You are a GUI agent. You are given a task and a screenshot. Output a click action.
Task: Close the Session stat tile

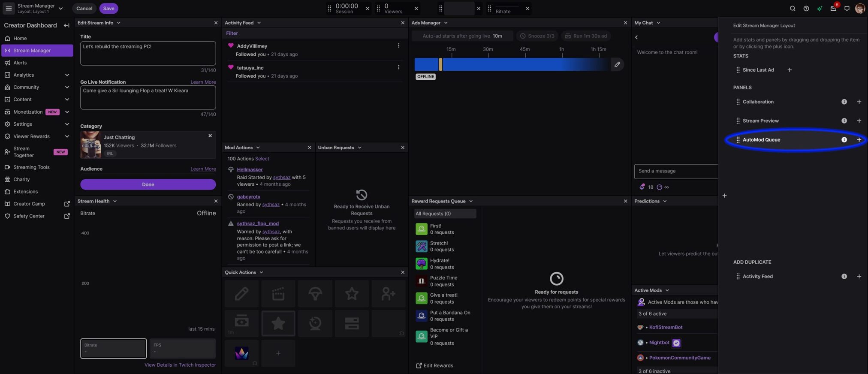click(367, 9)
